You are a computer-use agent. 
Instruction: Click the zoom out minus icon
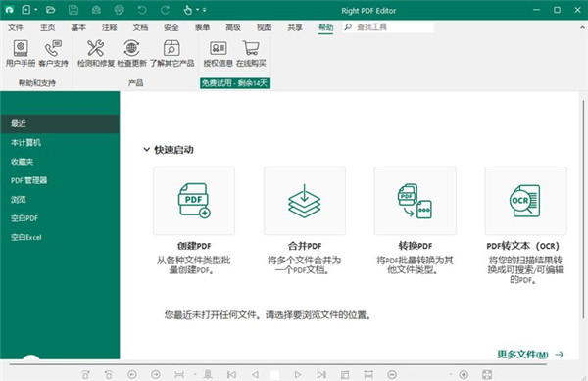click(x=392, y=374)
